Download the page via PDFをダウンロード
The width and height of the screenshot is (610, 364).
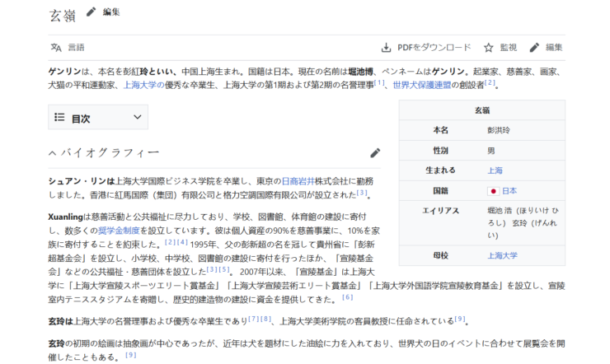click(426, 48)
